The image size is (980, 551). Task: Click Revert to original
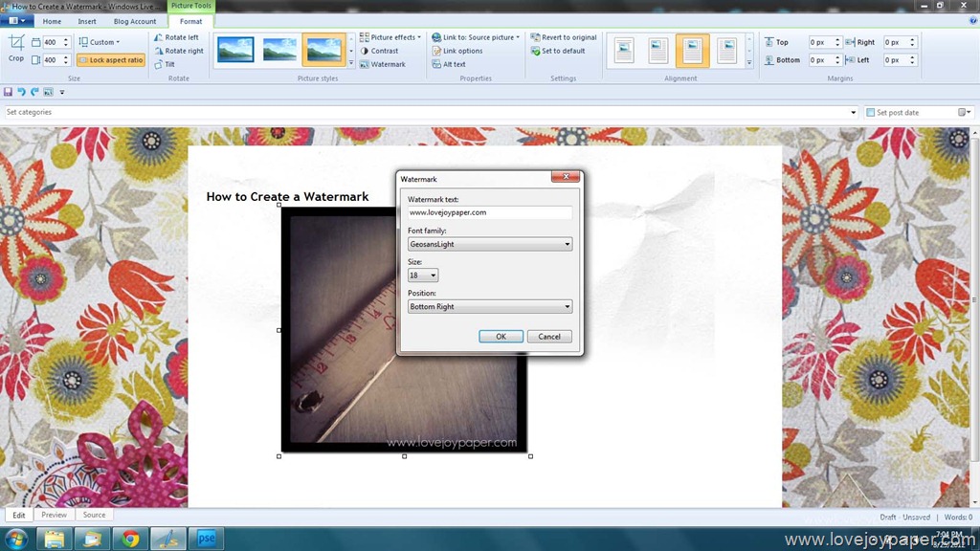pyautogui.click(x=564, y=37)
